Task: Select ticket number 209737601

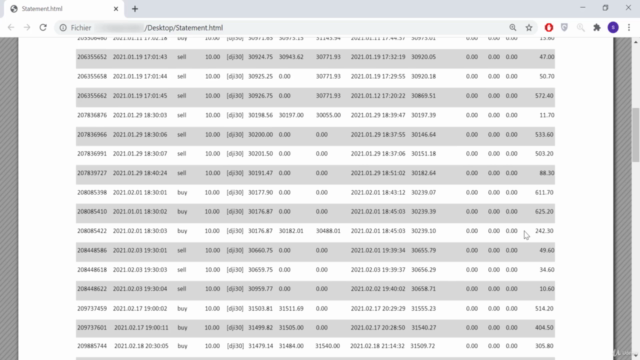Action: pos(92,327)
